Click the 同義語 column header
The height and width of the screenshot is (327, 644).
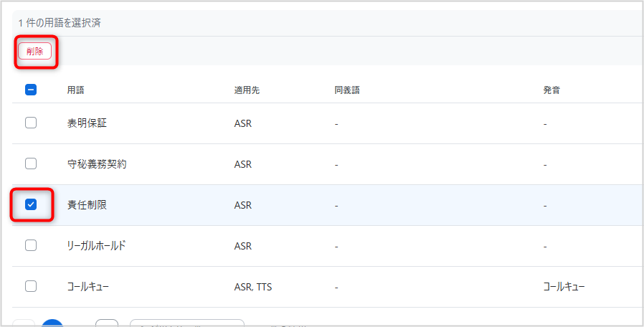click(x=347, y=90)
